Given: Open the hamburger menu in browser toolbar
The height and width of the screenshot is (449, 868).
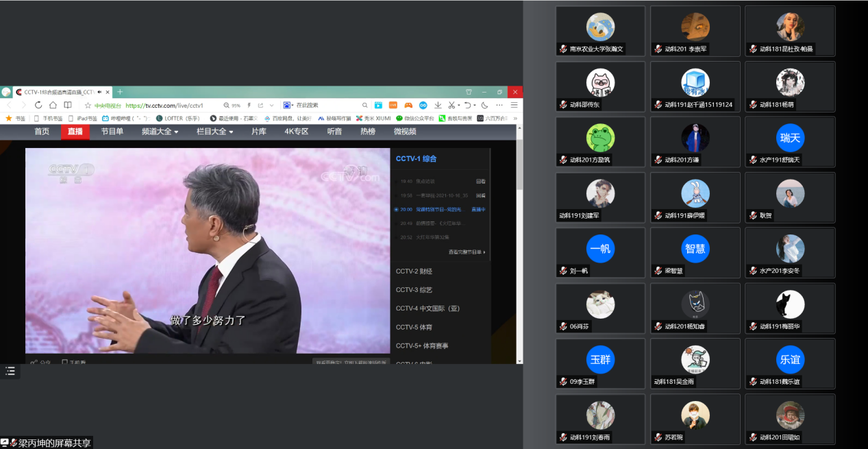Looking at the screenshot, I should pos(514,105).
